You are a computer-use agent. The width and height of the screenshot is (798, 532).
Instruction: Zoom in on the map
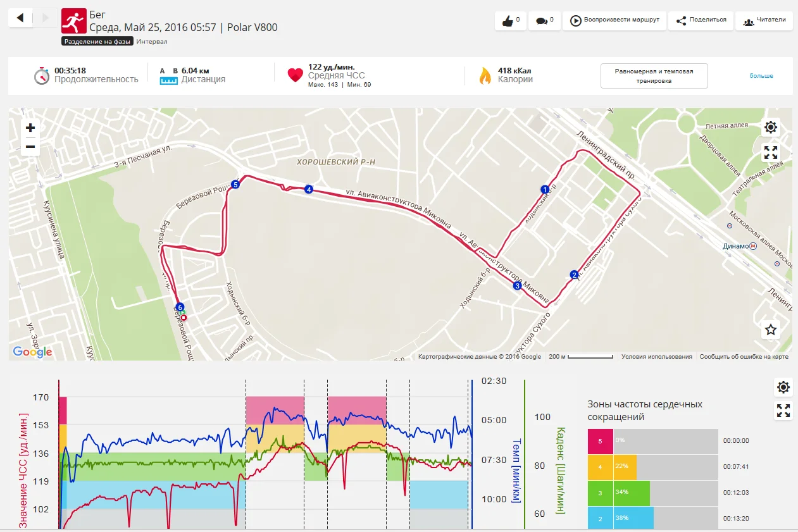pyautogui.click(x=30, y=128)
